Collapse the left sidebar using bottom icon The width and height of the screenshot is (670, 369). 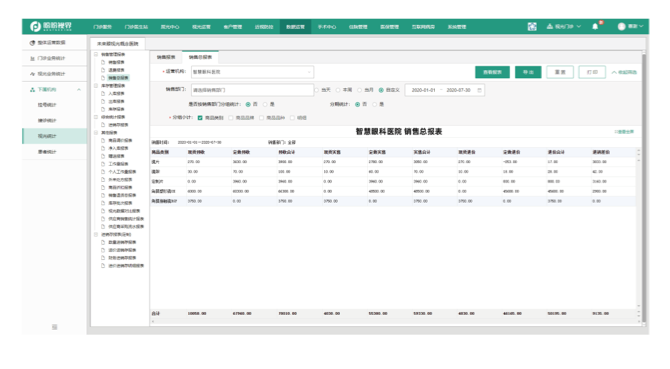point(54,327)
